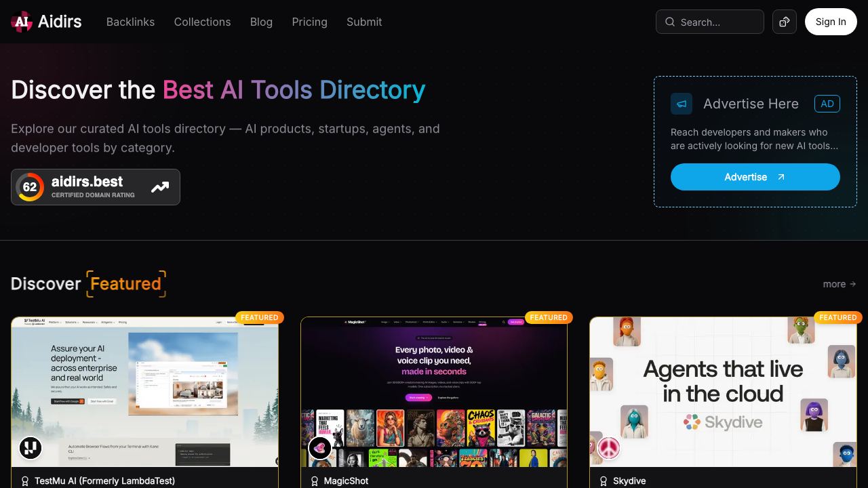Open the TestMu AI (Formerly LambdaTest) title
The width and height of the screenshot is (868, 488).
[x=104, y=481]
